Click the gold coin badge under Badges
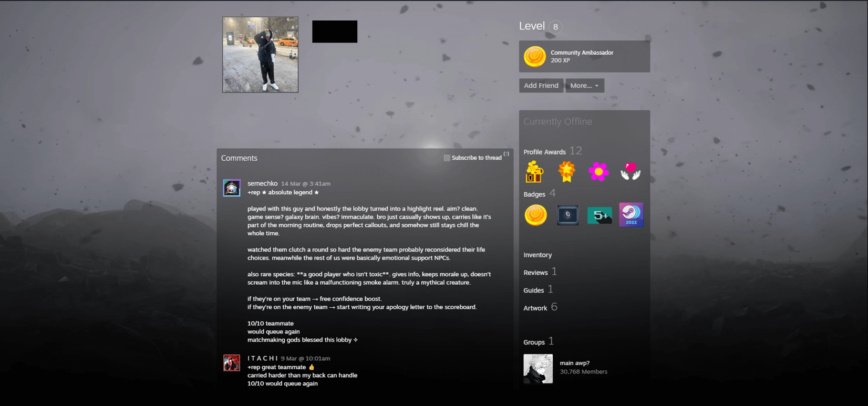This screenshot has width=868, height=406. (535, 215)
